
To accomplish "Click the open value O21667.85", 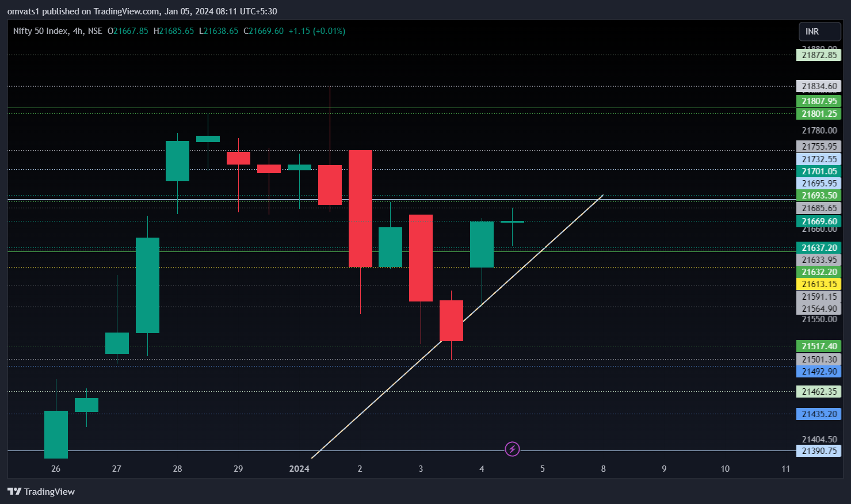I will point(128,31).
